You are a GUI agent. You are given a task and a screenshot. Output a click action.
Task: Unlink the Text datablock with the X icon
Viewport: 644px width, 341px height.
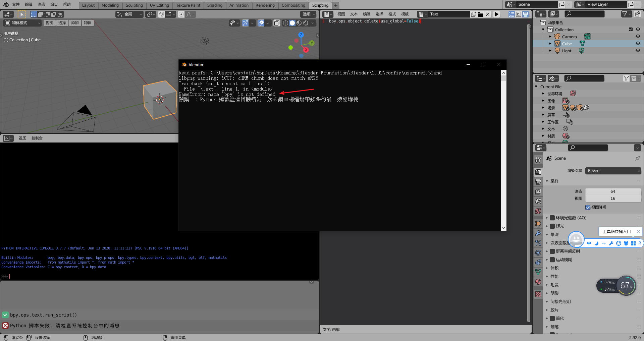coord(488,14)
